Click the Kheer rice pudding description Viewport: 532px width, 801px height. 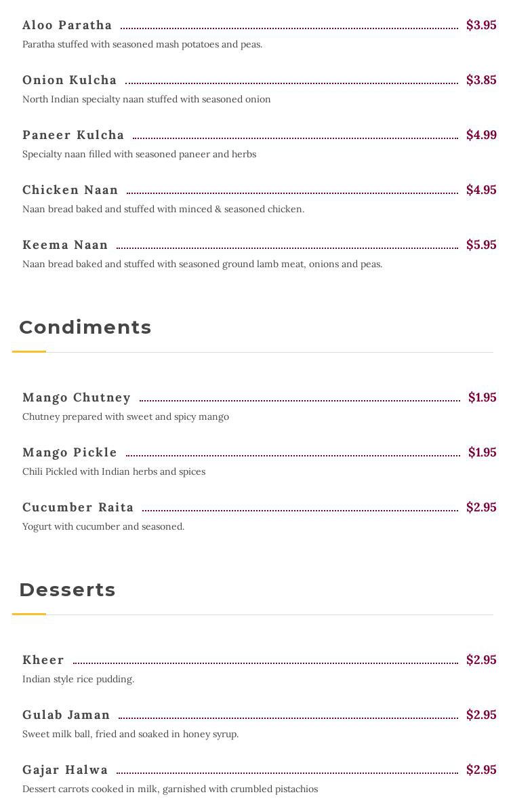78,680
